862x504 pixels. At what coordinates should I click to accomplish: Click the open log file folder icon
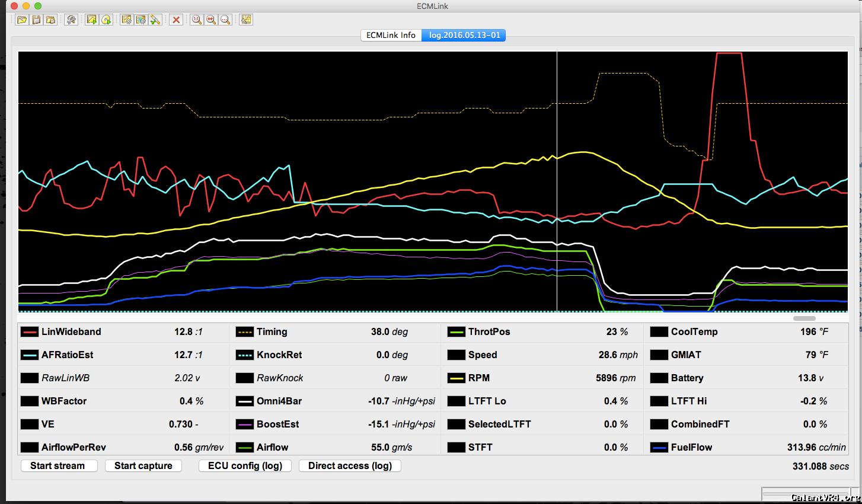(22, 20)
